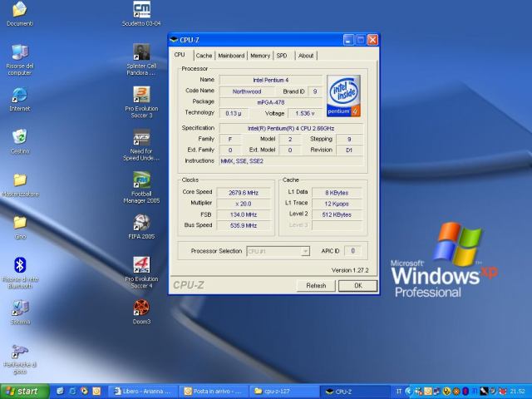This screenshot has width=532, height=399.
Task: Launch Pro Evolution Soccer 4
Action: point(141,273)
